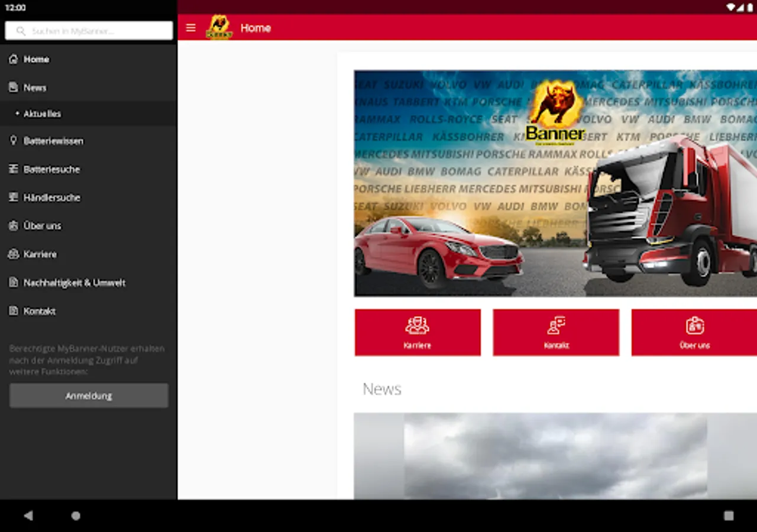Go to Händlersuche menu label

[51, 197]
